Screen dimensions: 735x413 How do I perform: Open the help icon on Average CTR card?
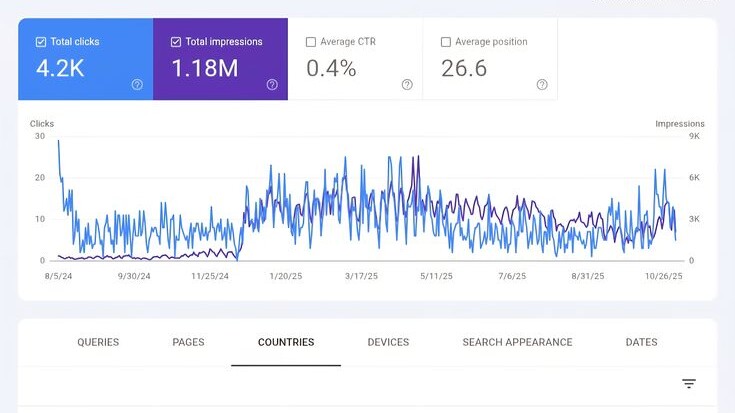pos(407,84)
